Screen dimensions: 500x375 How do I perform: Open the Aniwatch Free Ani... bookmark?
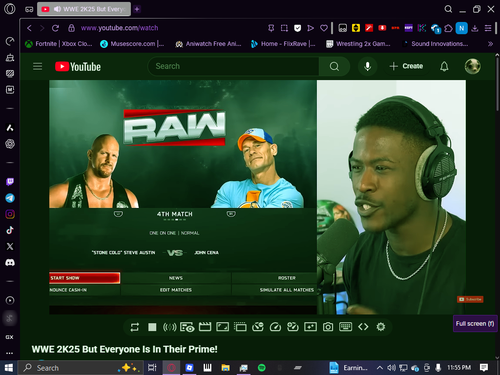pyautogui.click(x=208, y=44)
